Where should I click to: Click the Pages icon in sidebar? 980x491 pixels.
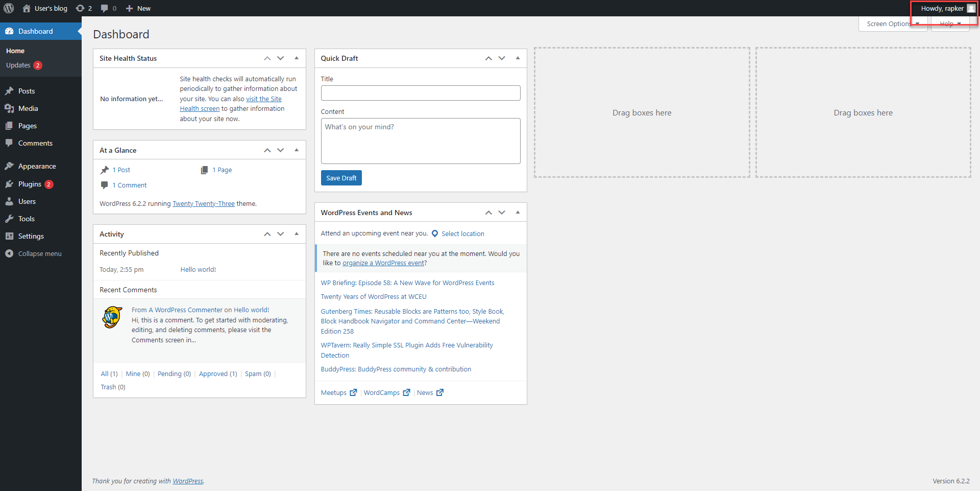pos(9,126)
